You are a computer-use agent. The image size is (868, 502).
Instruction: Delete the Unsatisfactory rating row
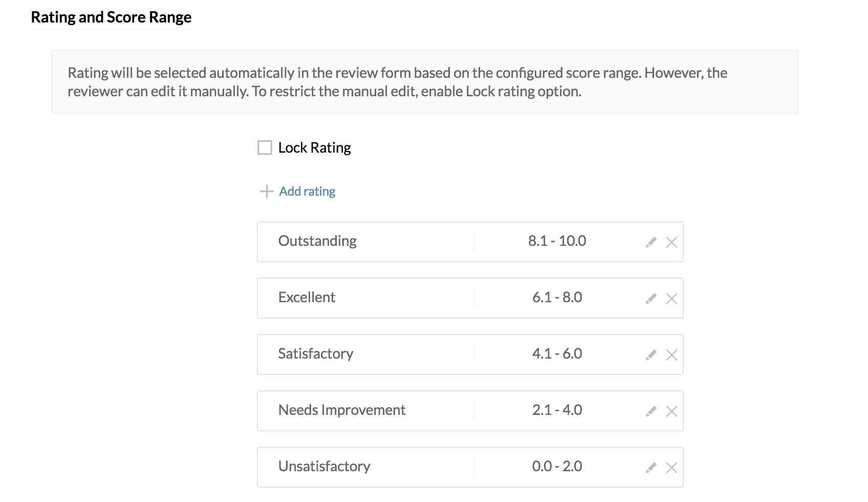point(671,468)
